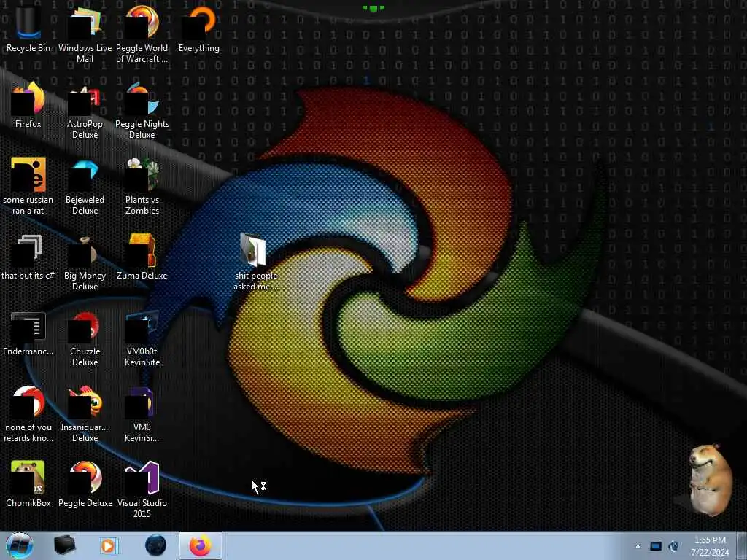The image size is (747, 560).
Task: Open the clock showing 1:55 PM
Action: (710, 546)
